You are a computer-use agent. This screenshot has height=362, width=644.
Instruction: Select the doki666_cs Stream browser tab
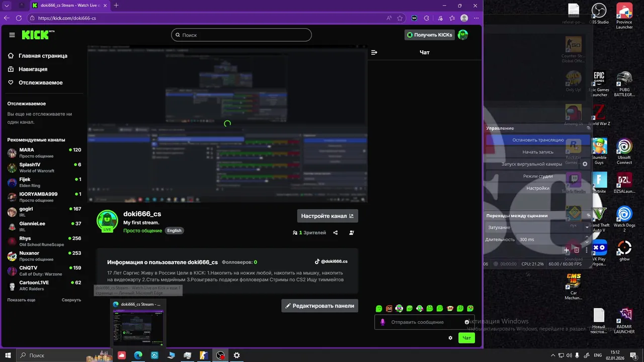tap(69, 6)
